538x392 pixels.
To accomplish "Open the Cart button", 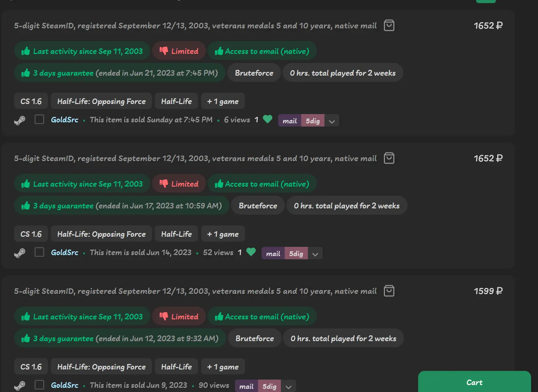I will (x=474, y=382).
